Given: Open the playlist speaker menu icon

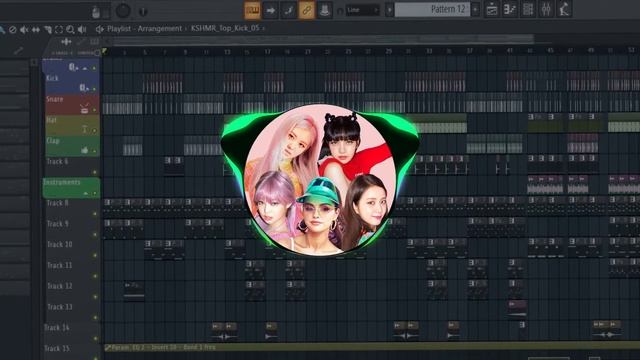Looking at the screenshot, I should pos(99,29).
